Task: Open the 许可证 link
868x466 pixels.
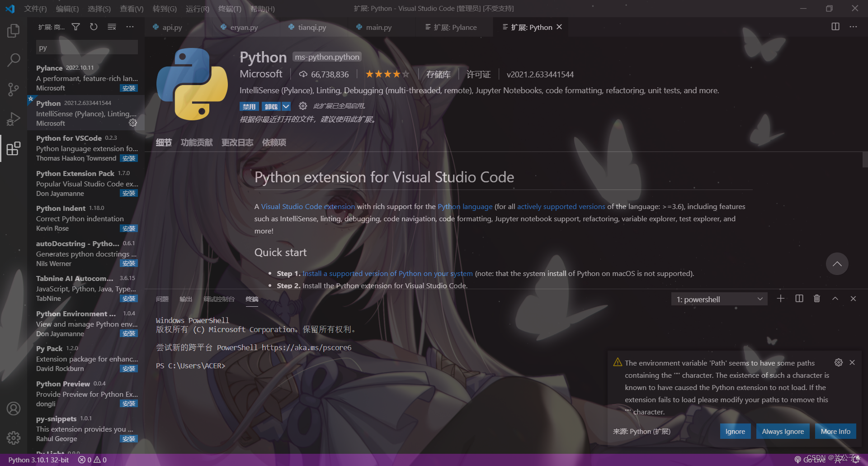Action: click(479, 75)
